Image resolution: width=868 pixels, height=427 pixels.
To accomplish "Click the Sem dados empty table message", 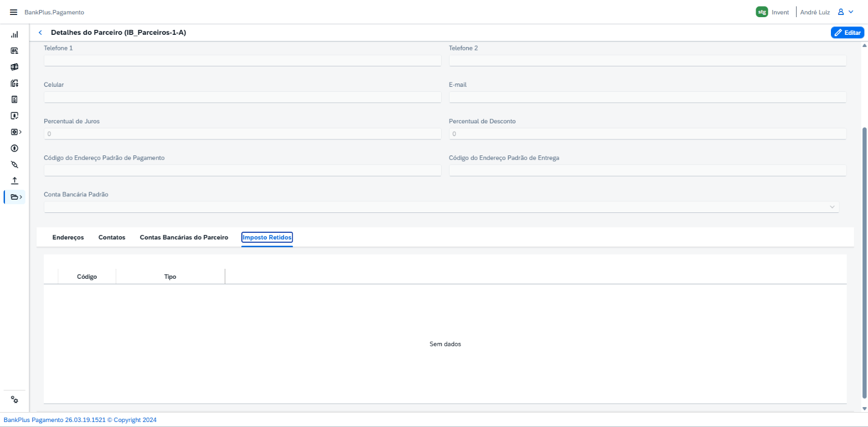I will [445, 344].
